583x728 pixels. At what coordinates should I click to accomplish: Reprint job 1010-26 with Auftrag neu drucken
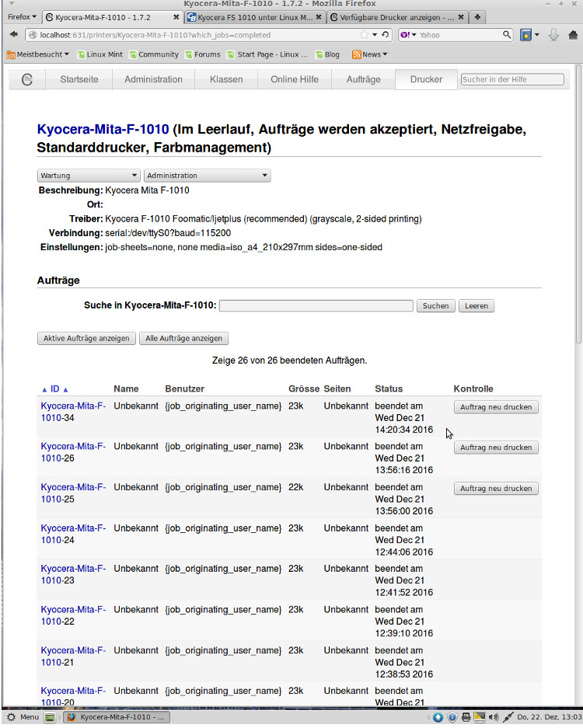496,448
